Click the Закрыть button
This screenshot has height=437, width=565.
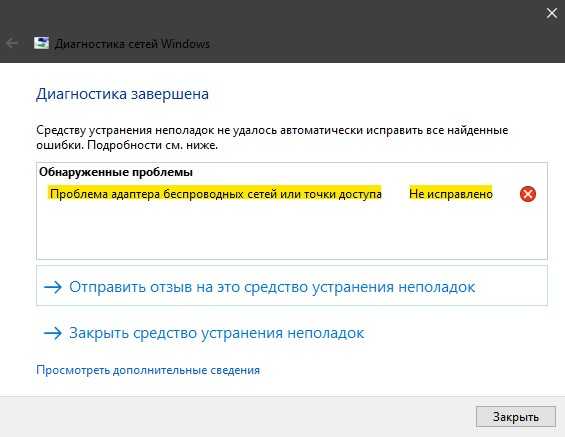[516, 417]
